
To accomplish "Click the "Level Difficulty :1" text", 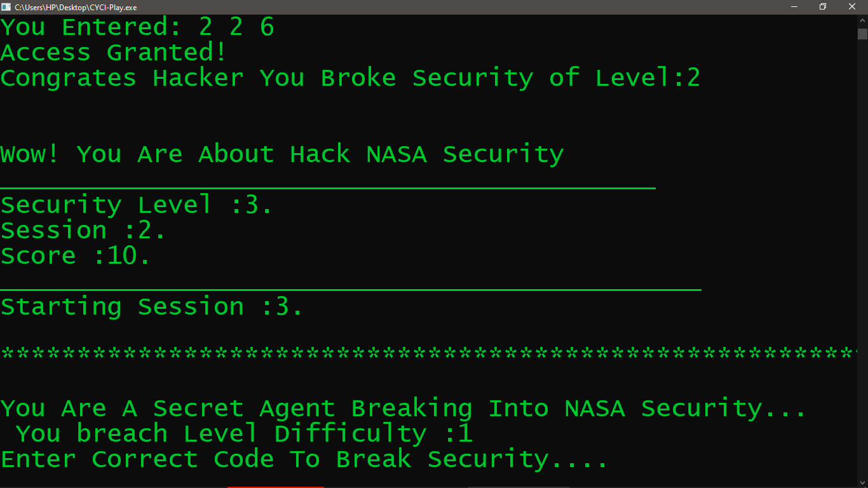I will [329, 433].
